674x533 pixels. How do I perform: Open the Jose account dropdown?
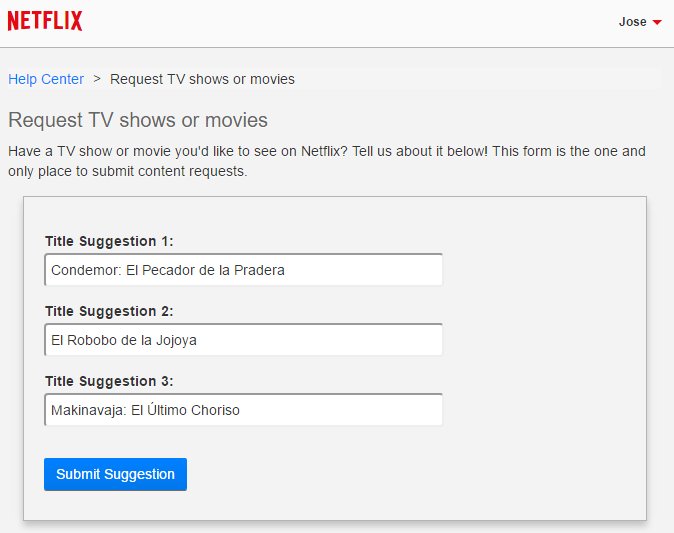[x=640, y=22]
